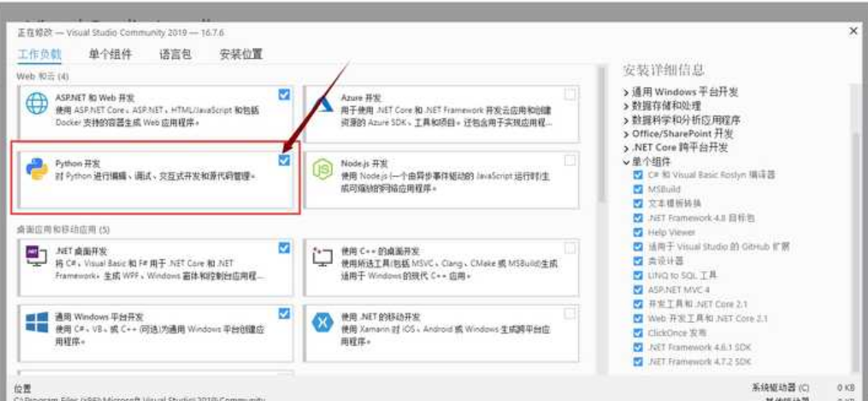868x401 pixels.
Task: Click the Web 和云 (4) section heading
Action: [x=42, y=75]
